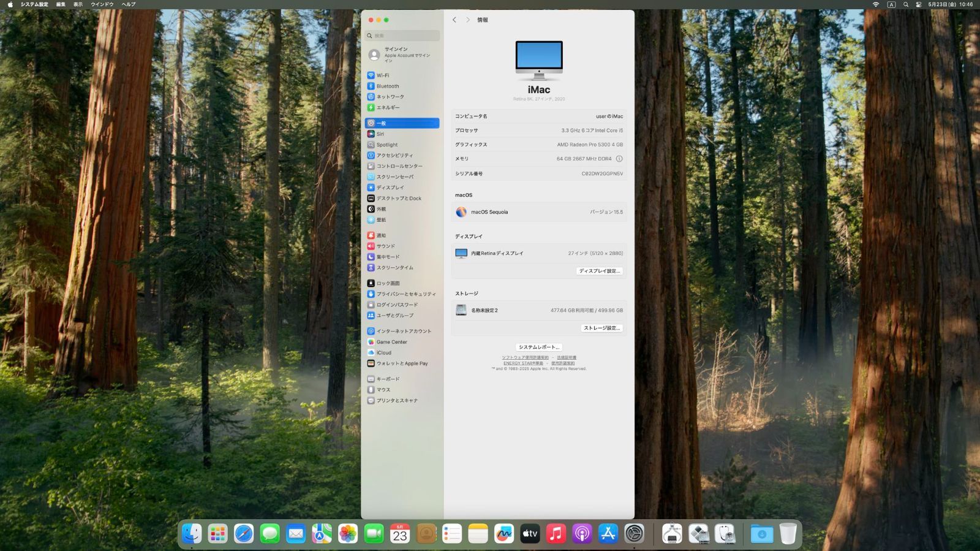This screenshot has height=551, width=980.
Task: Select ウォレットとApple Pay in the sidebar
Action: point(402,363)
